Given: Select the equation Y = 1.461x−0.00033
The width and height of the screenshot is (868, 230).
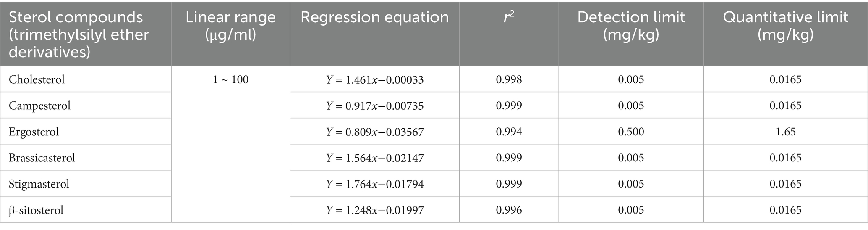Looking at the screenshot, I should [x=375, y=79].
